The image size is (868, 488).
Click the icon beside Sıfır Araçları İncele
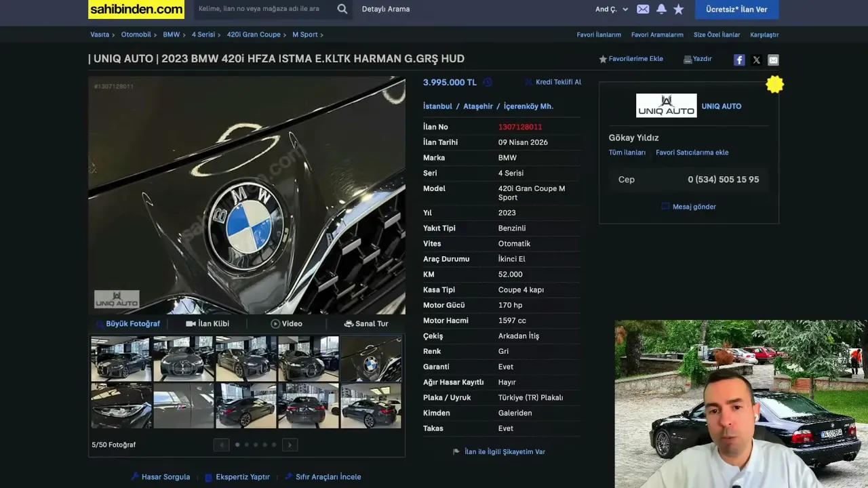click(289, 476)
